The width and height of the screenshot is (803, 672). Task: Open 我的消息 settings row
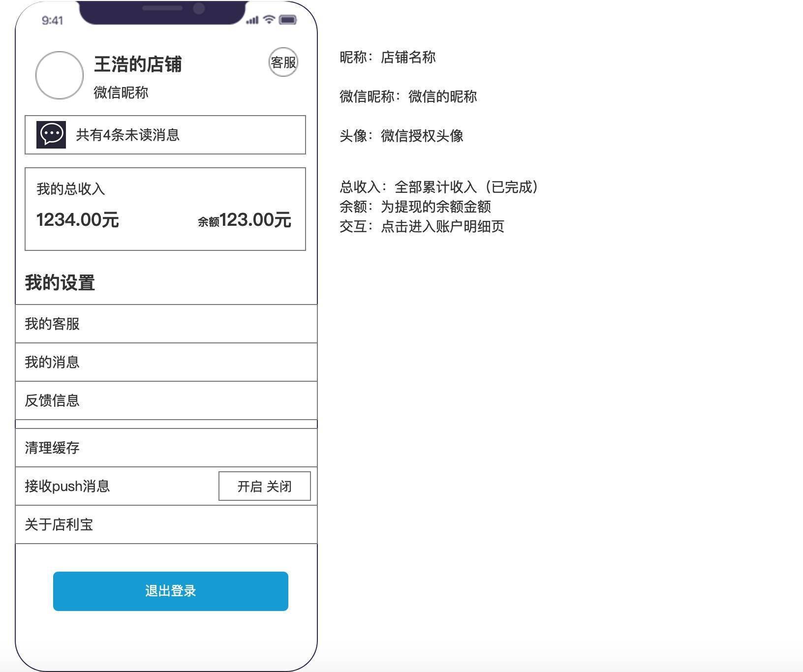click(166, 362)
